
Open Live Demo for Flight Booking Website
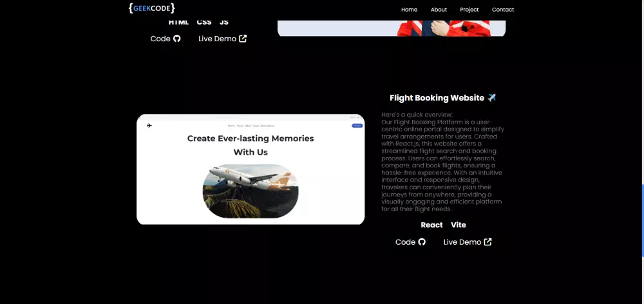pyautogui.click(x=468, y=242)
